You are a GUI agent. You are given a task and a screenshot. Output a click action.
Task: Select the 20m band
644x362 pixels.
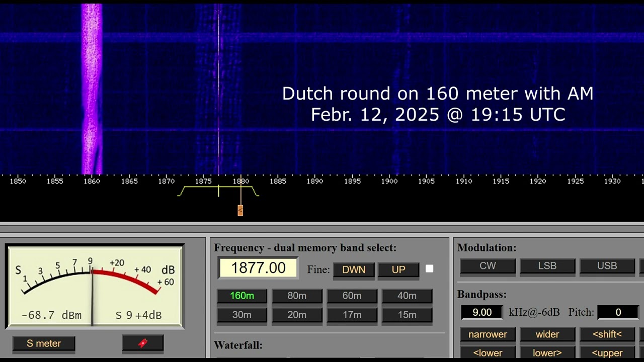[297, 315]
